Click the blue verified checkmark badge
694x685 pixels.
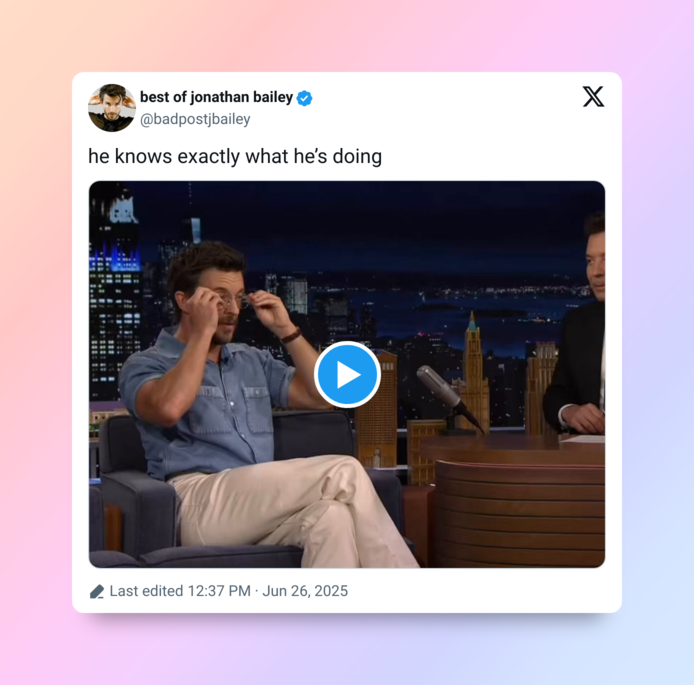[x=305, y=98]
